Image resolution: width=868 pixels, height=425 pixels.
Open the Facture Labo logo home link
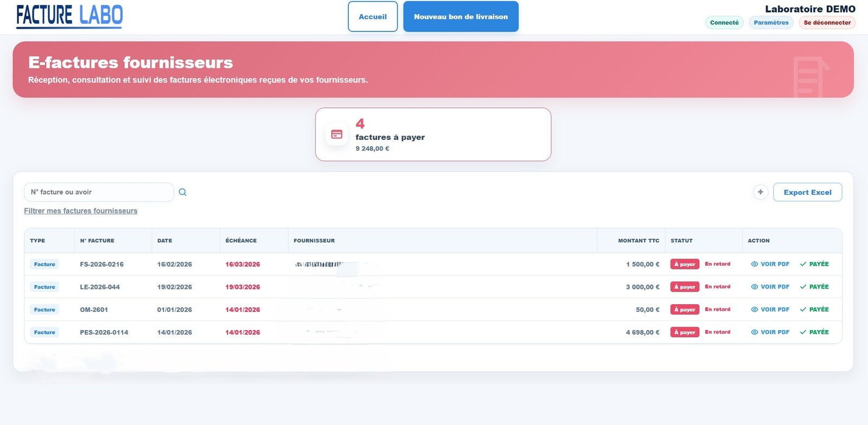tap(69, 16)
